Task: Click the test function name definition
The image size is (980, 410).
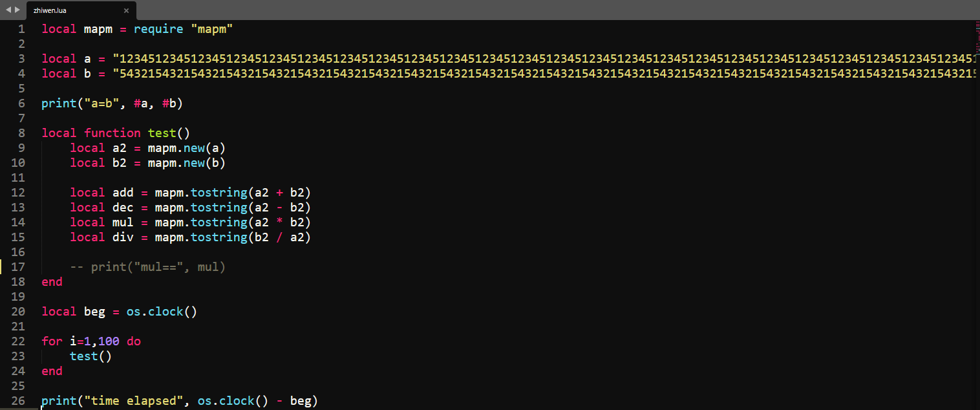Action: click(162, 133)
